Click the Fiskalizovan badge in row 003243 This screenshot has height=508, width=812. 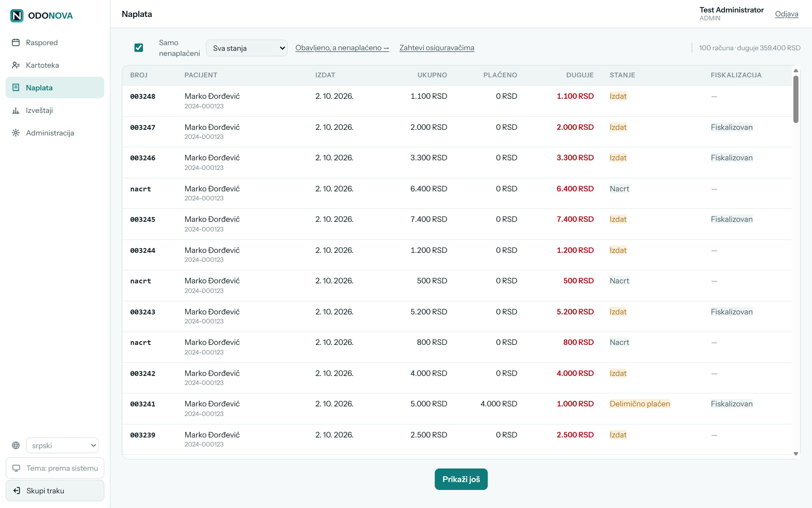[731, 312]
